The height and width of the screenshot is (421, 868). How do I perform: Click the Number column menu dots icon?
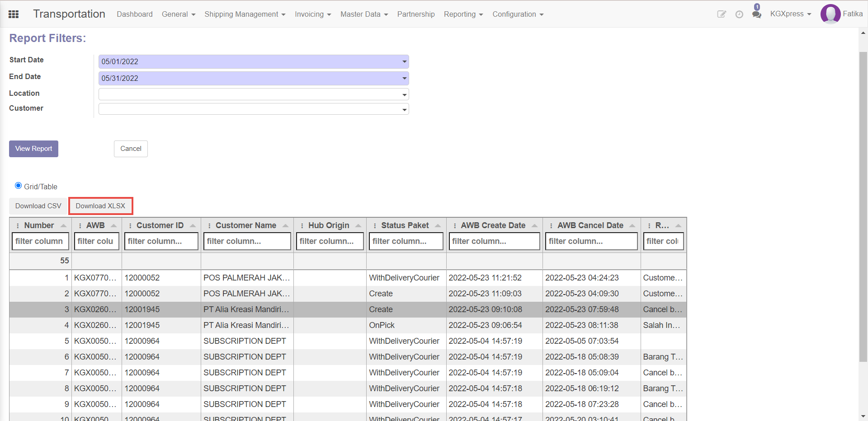[x=18, y=225]
